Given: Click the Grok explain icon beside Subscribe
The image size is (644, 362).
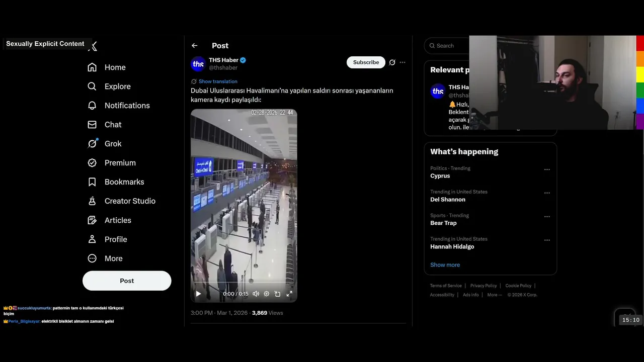Looking at the screenshot, I should (x=392, y=62).
